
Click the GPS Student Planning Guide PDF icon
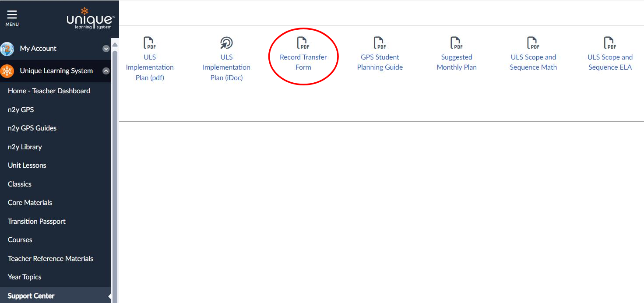[380, 43]
